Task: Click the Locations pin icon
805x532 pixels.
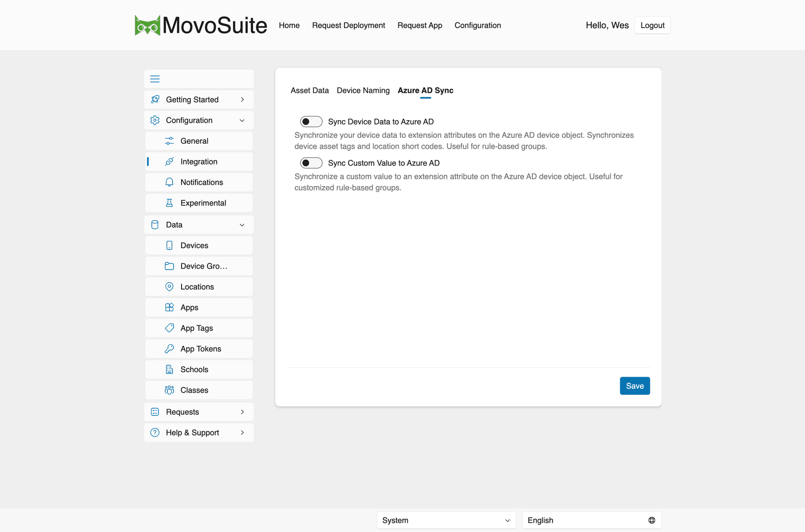Action: point(170,287)
